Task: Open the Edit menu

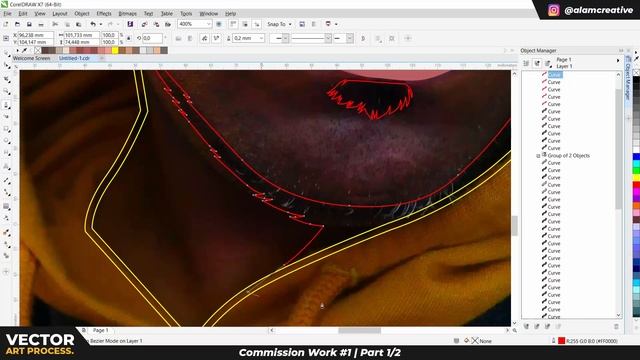Action: pos(23,13)
